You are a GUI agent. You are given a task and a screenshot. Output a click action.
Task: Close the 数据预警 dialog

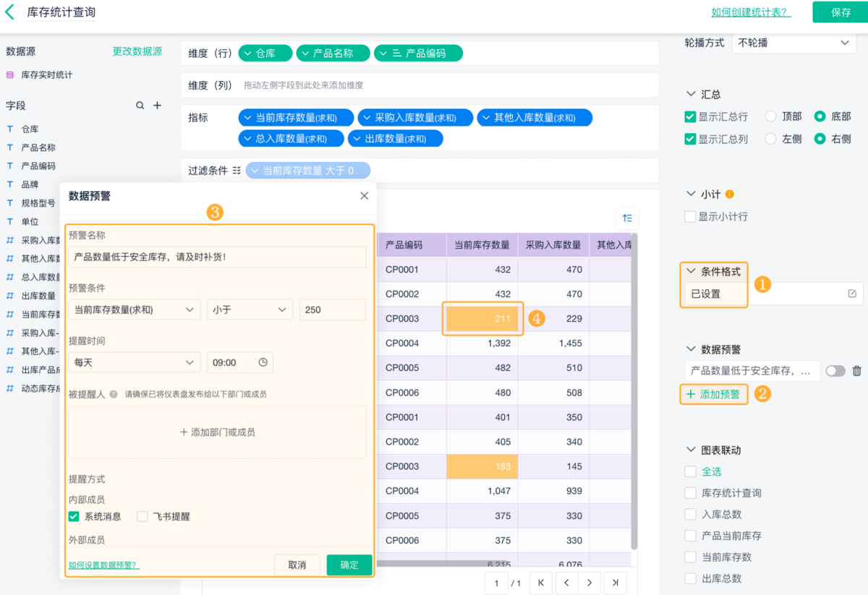coord(364,196)
